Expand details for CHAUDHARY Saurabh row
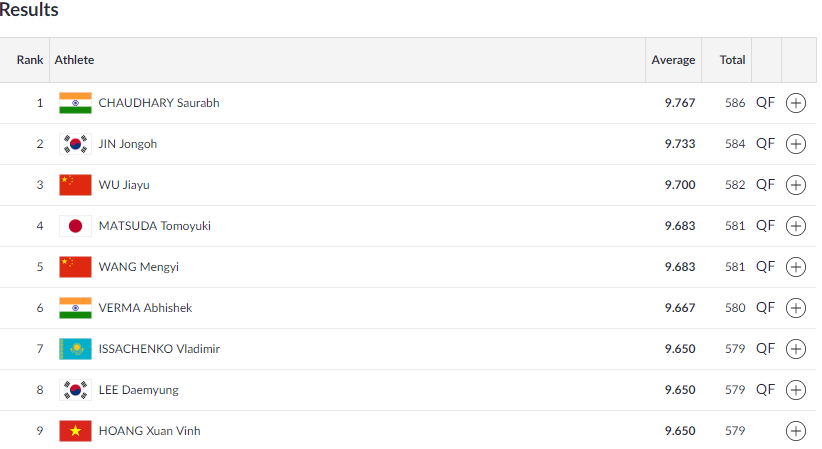This screenshot has height=449, width=822. click(x=795, y=103)
